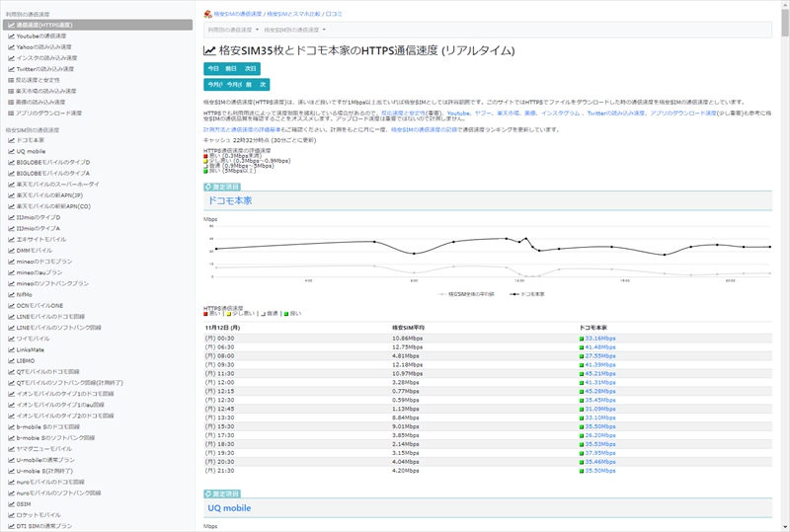
Task: Click the 次日 button
Action: pyautogui.click(x=251, y=68)
